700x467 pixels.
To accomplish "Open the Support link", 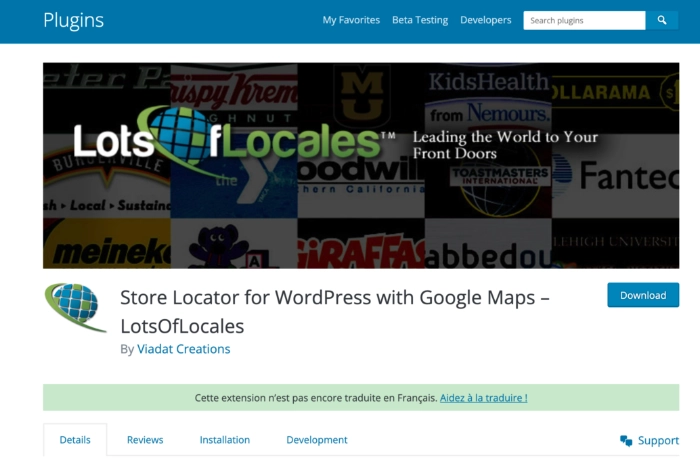I will [658, 441].
